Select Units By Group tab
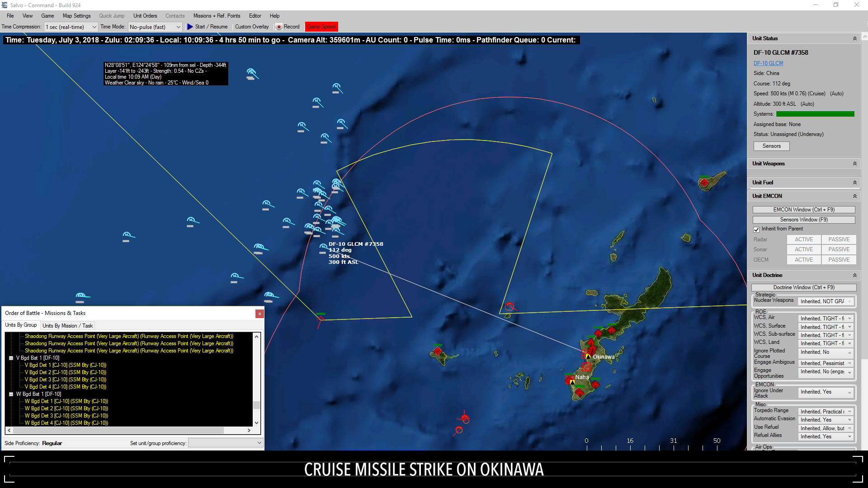The width and height of the screenshot is (868, 488). (21, 325)
